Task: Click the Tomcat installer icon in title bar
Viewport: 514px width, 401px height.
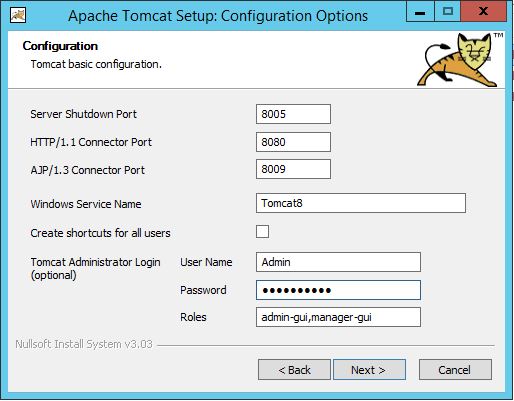Action: pos(18,15)
